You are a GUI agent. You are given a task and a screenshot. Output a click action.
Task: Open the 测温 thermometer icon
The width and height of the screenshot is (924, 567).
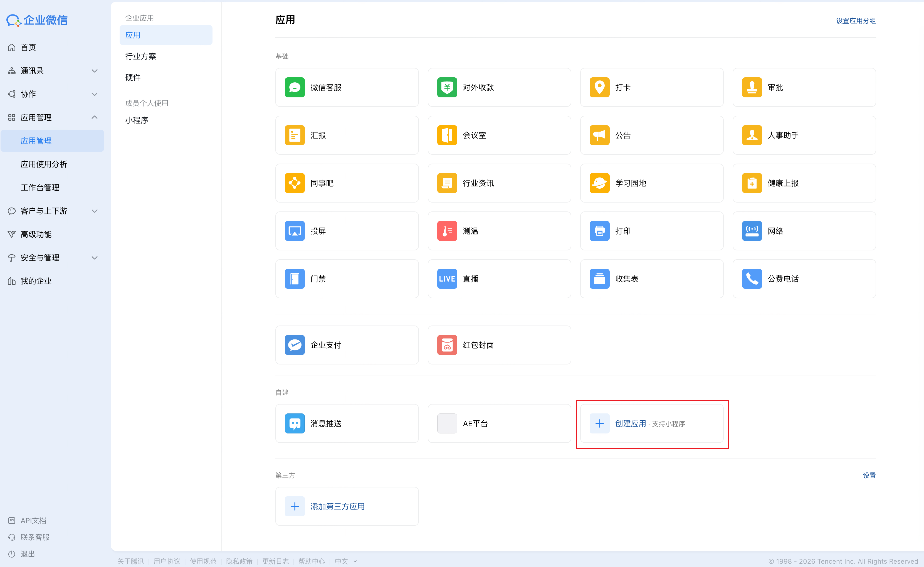447,231
